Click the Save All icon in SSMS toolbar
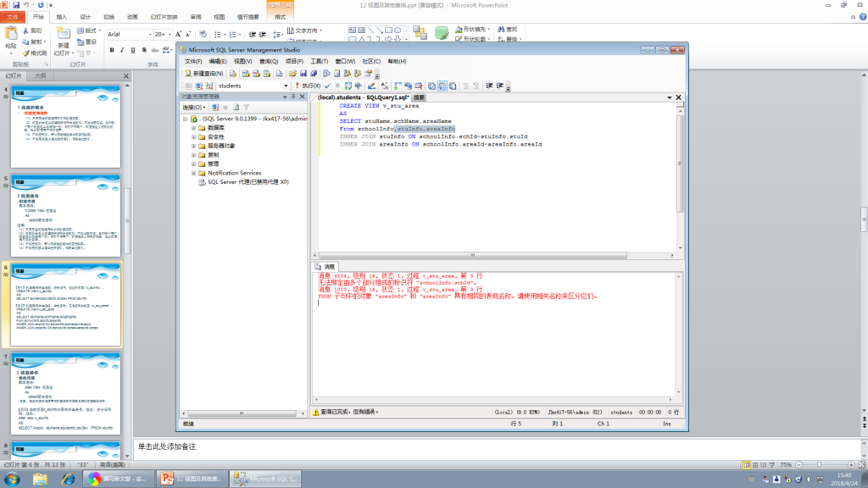Image resolution: width=868 pixels, height=488 pixels. [314, 73]
